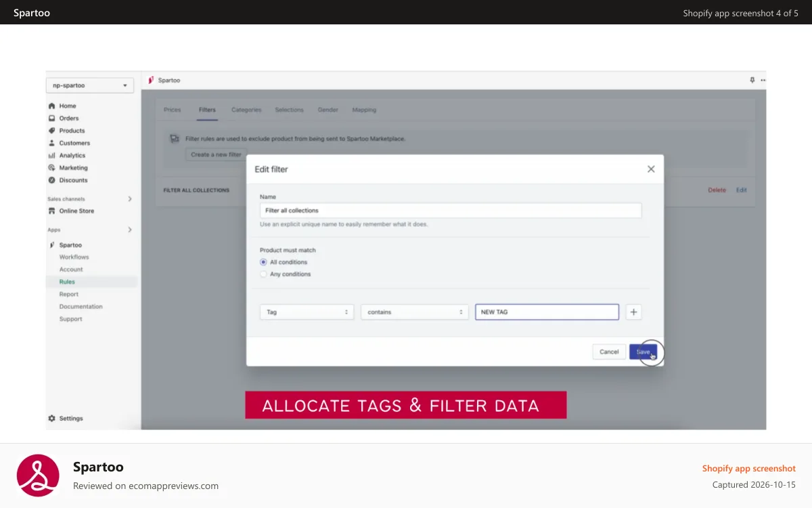
Task: Switch to the Mapping tab
Action: 364,110
